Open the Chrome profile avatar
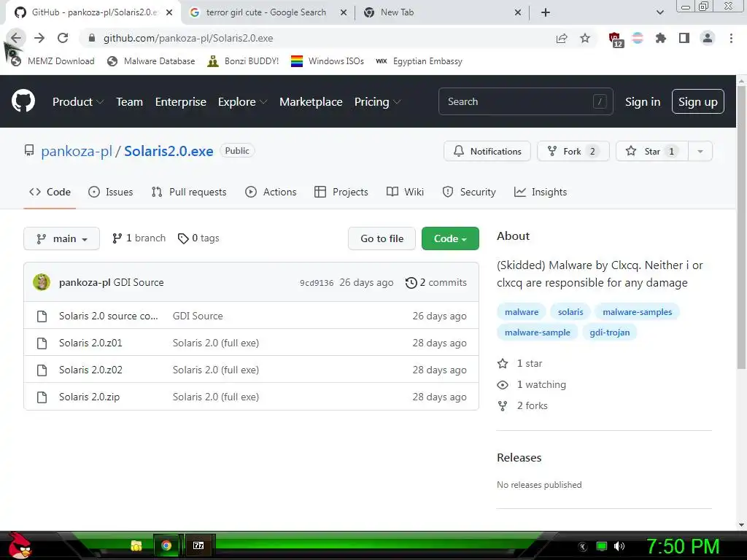This screenshot has width=747, height=560. point(708,38)
